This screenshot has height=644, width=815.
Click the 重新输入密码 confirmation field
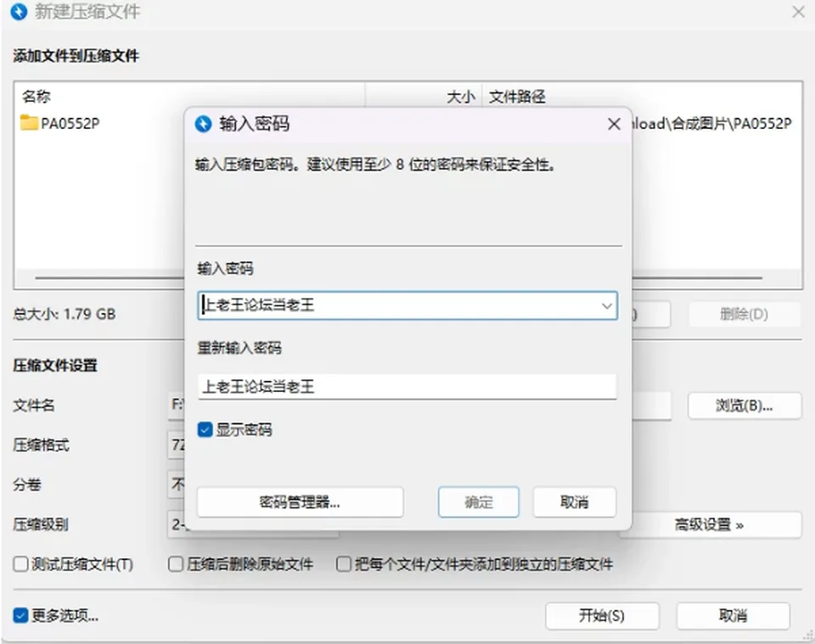[x=407, y=387]
